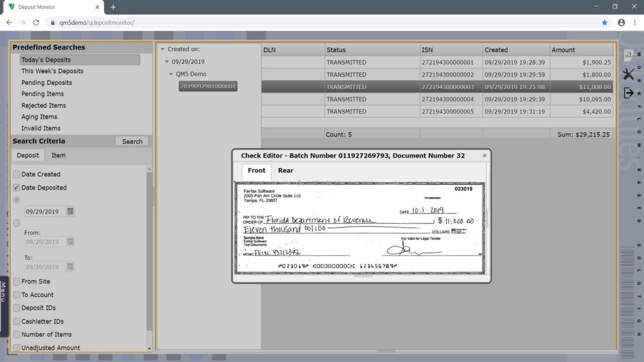Open calendar picker for Date Deposited field
Viewport: 644px width, 362px height.
tap(70, 212)
